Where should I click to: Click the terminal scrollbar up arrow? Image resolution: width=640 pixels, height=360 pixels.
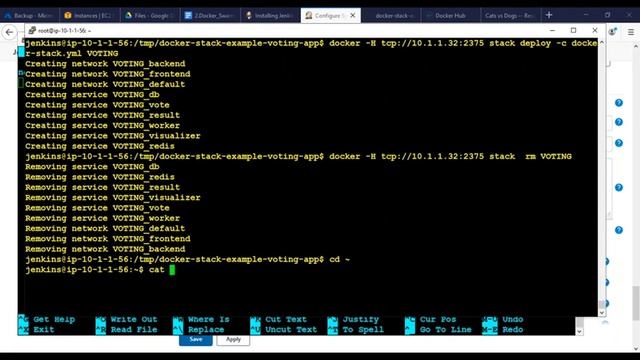click(x=601, y=42)
